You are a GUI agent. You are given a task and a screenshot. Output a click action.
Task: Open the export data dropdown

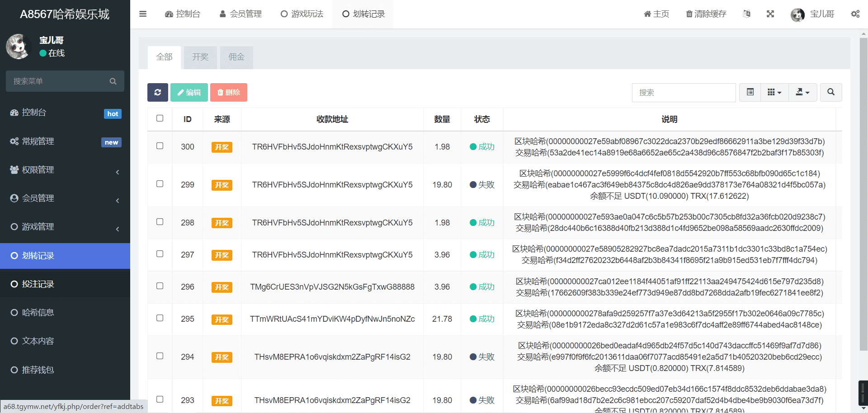coord(802,92)
